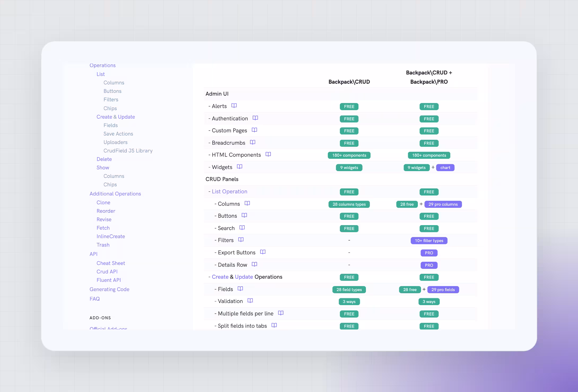Open docs book icon beside Alerts

(234, 106)
